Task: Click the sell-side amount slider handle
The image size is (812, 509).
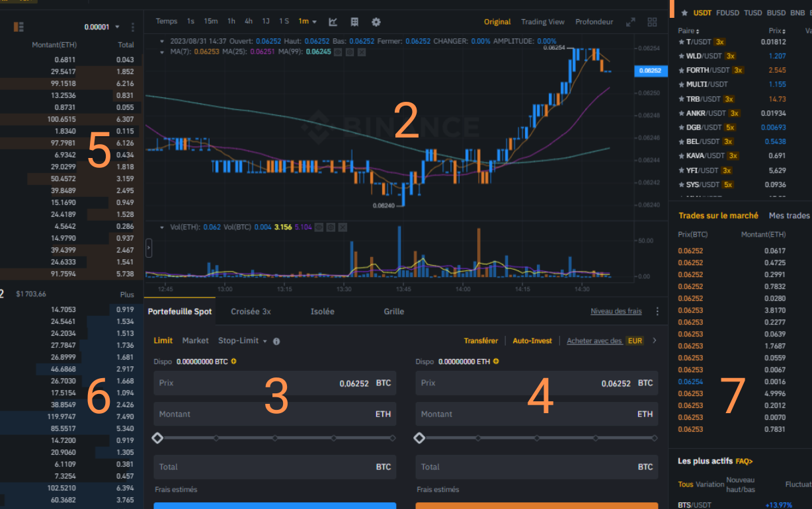Action: 419,438
